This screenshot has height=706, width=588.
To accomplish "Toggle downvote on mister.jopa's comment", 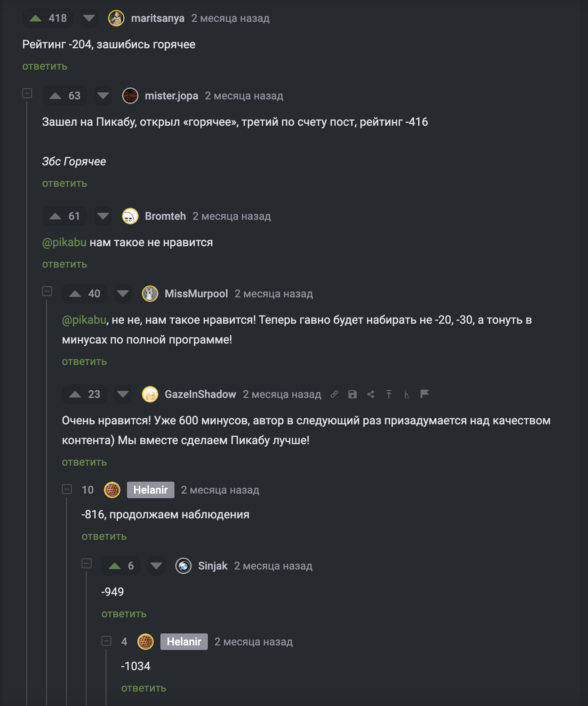I will [x=103, y=96].
